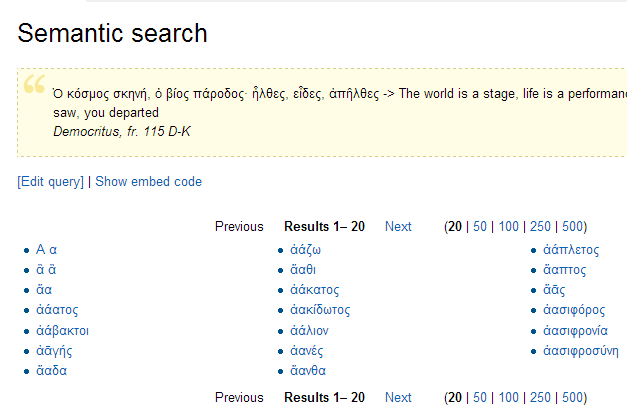Open the ἀασιφόρος entry

click(574, 310)
